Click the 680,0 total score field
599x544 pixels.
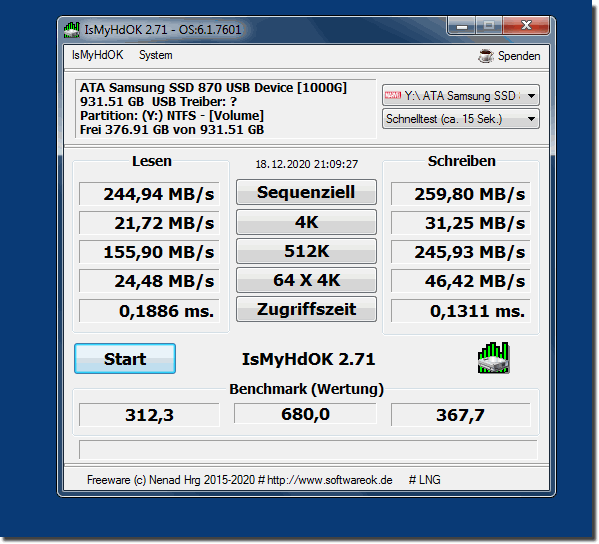(x=305, y=414)
